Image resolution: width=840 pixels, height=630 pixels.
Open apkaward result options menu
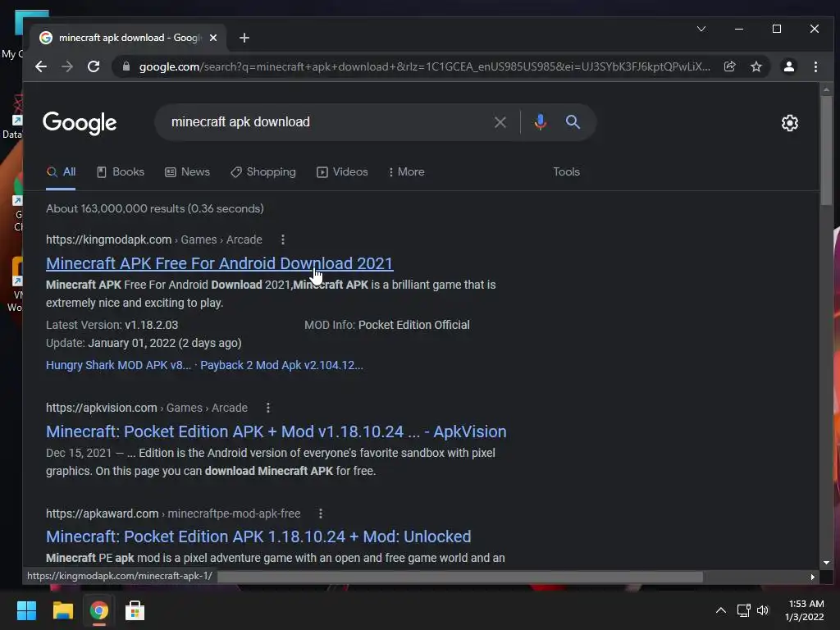321,514
